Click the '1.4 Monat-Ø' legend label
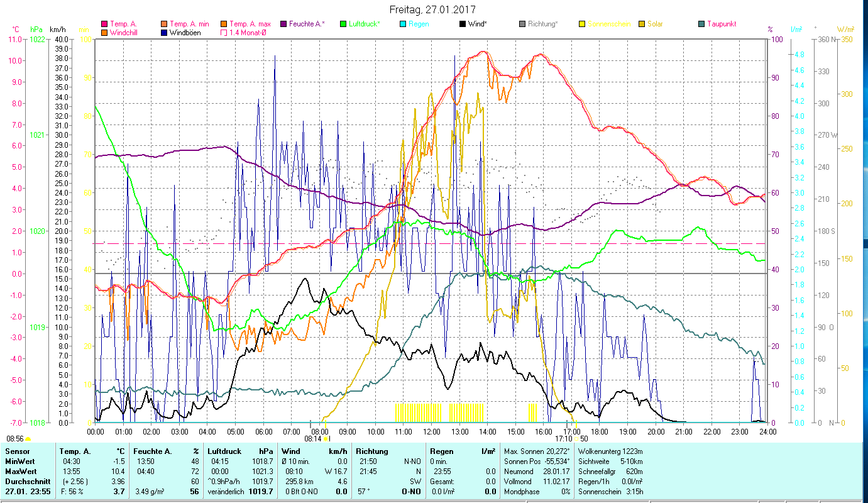Viewport: 868px width, 503px height. point(248,33)
